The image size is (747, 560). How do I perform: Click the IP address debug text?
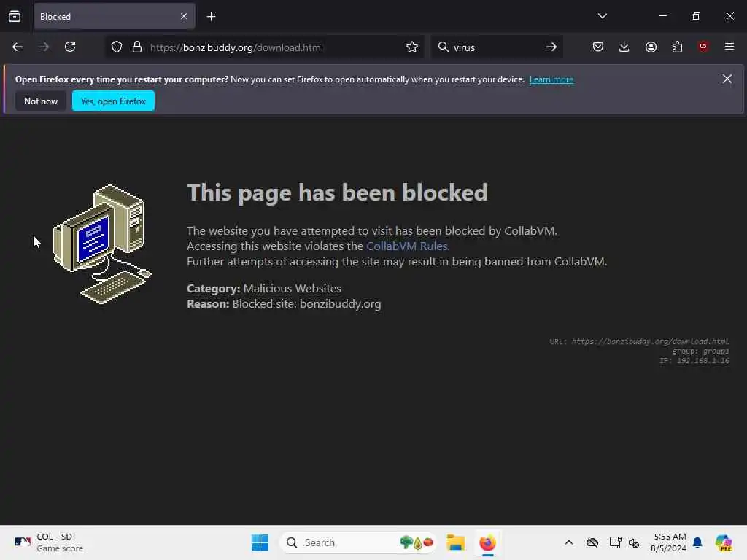(x=694, y=360)
